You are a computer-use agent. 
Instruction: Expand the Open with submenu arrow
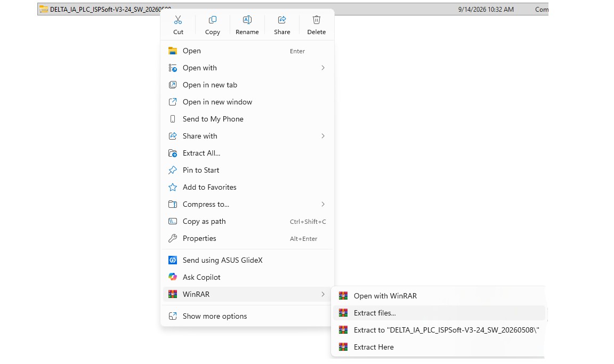[322, 68]
